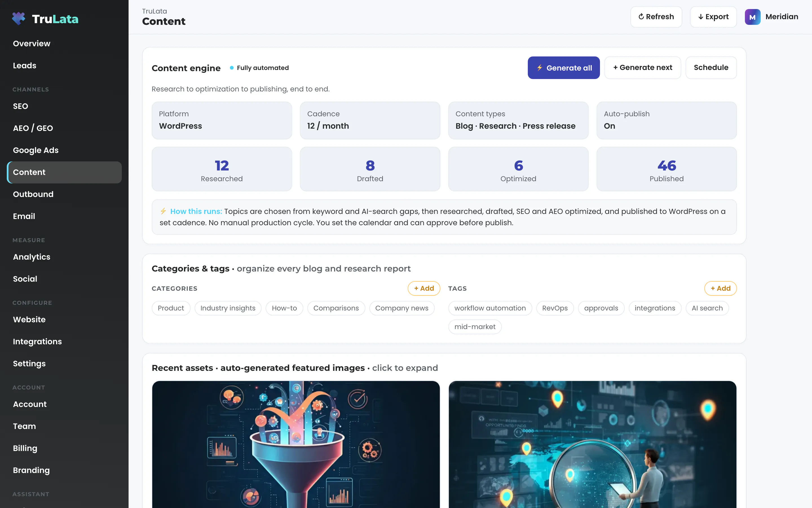
Task: Open Website configuration
Action: click(64, 319)
